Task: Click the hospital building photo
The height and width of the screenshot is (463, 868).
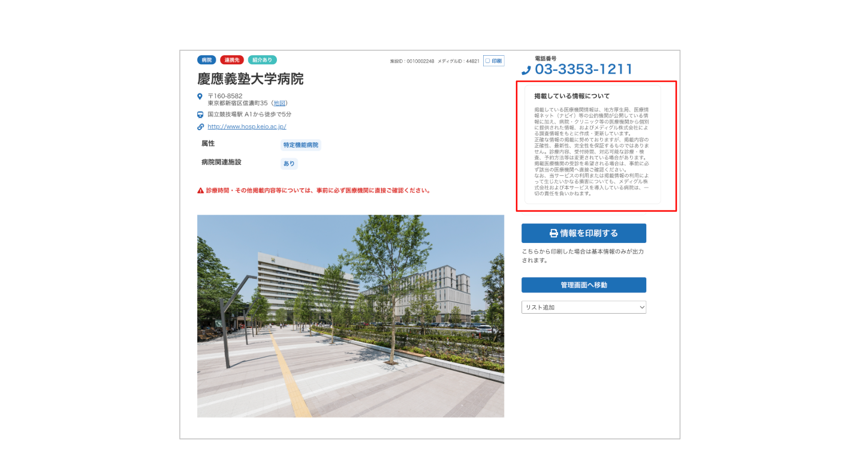Action: [x=351, y=316]
